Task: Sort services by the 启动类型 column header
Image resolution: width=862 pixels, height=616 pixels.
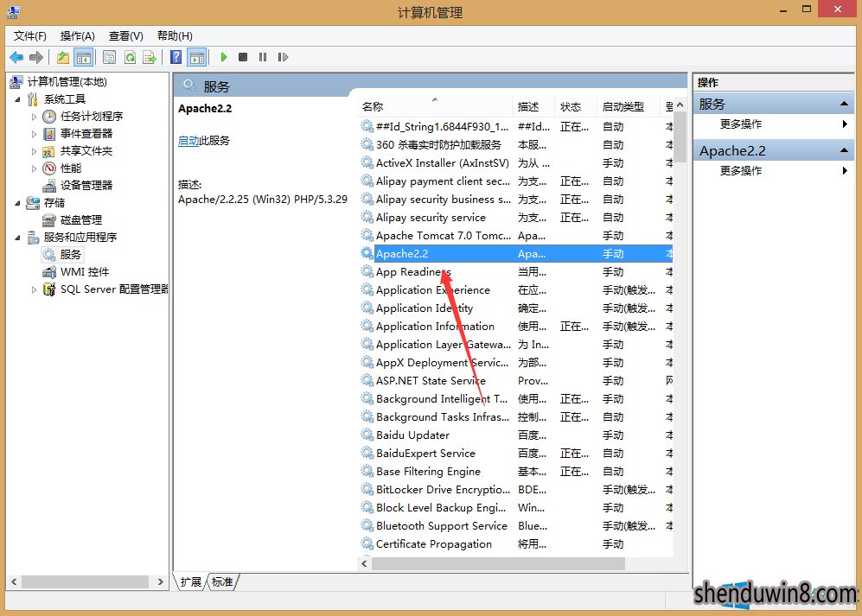Action: click(x=628, y=106)
